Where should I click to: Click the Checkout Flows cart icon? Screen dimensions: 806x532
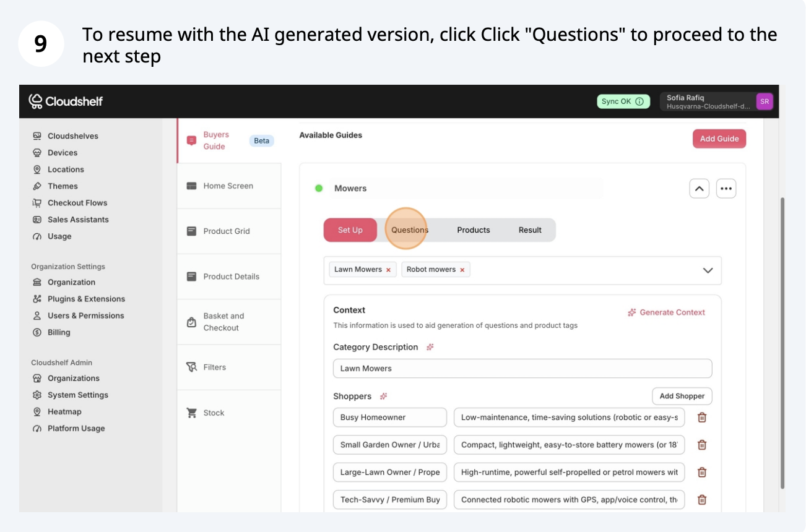pos(37,203)
